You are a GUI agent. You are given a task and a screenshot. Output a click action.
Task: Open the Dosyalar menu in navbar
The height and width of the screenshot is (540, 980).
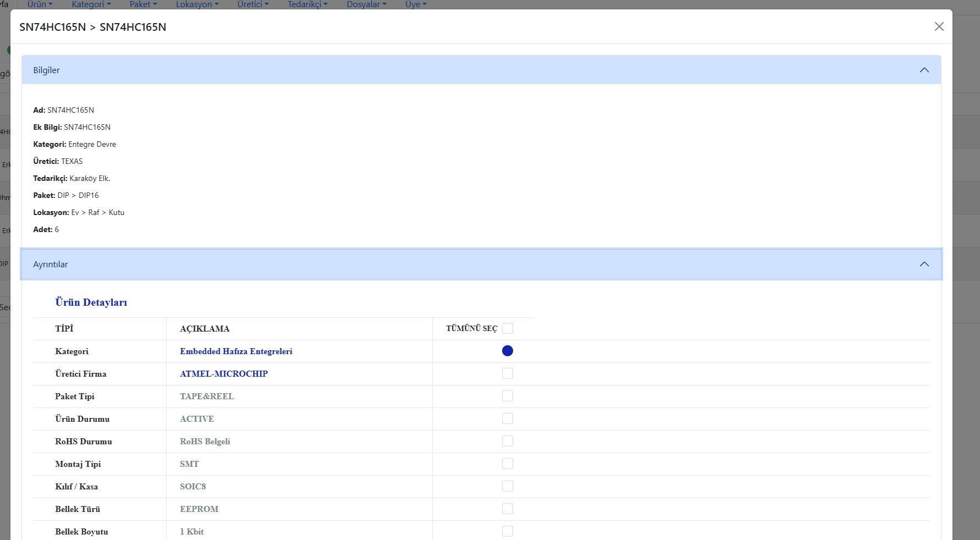(x=366, y=4)
